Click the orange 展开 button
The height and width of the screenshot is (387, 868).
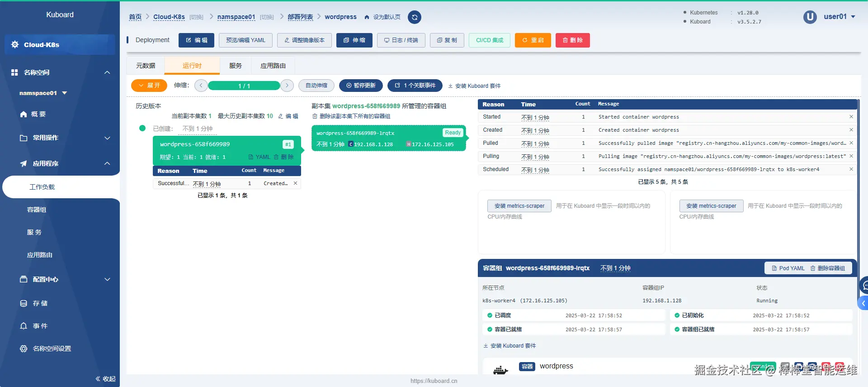point(149,86)
